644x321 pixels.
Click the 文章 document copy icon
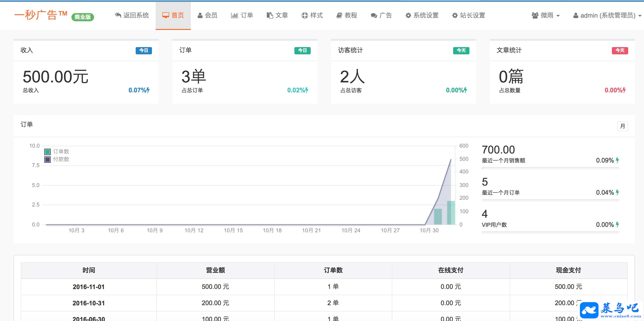270,15
